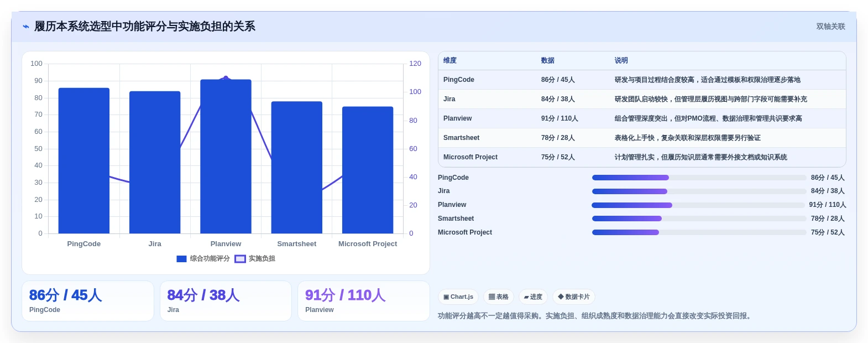Click the icon in the Chart.js chip

pos(446,297)
